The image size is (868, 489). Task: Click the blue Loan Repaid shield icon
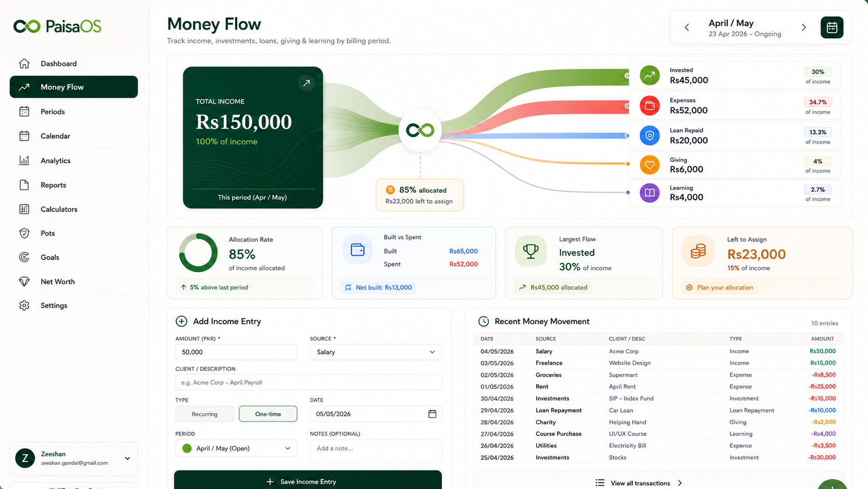click(x=649, y=136)
